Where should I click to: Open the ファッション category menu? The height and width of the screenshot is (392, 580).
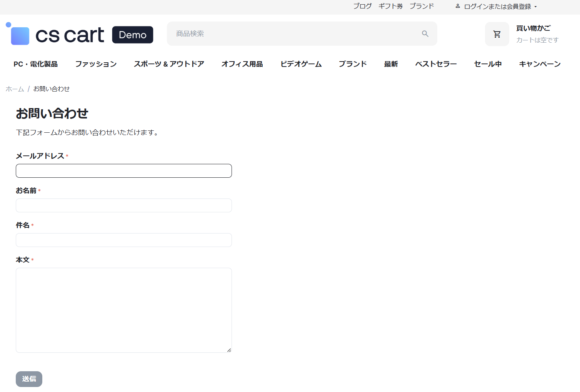(96, 64)
